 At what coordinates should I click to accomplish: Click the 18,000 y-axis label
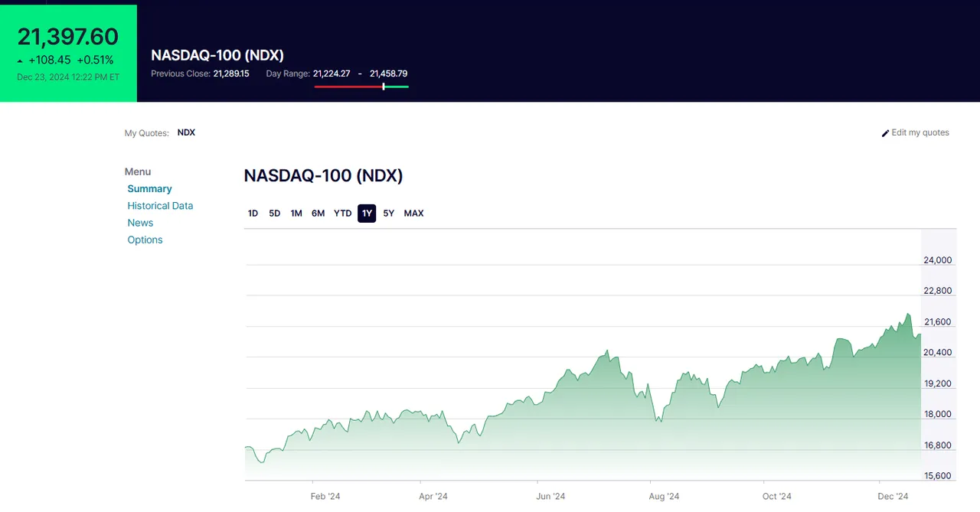point(938,415)
